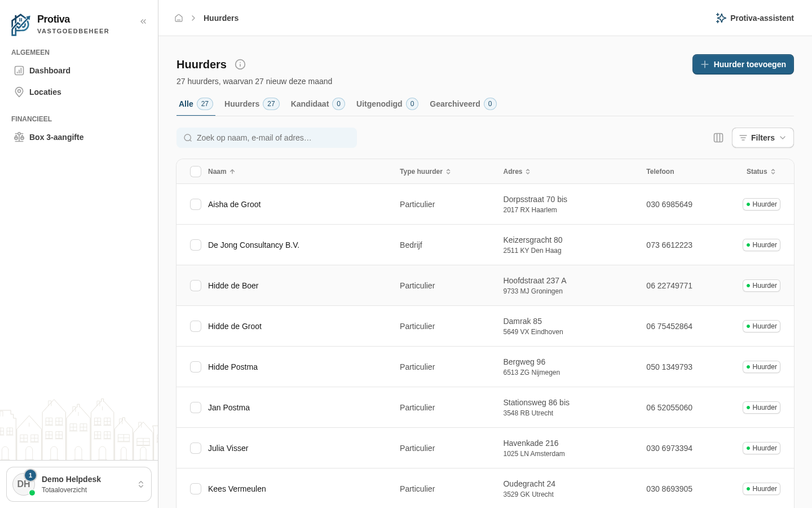Image resolution: width=812 pixels, height=508 pixels.
Task: Click address Keizersgracht 80
Action: (x=533, y=240)
